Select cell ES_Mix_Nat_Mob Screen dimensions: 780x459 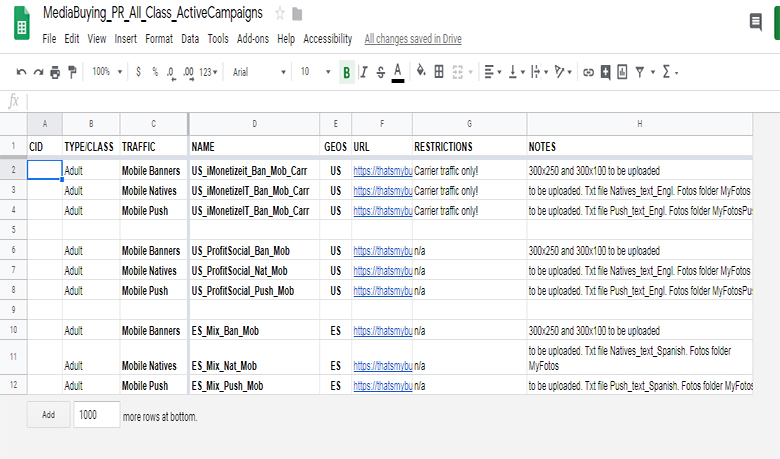[x=254, y=358]
